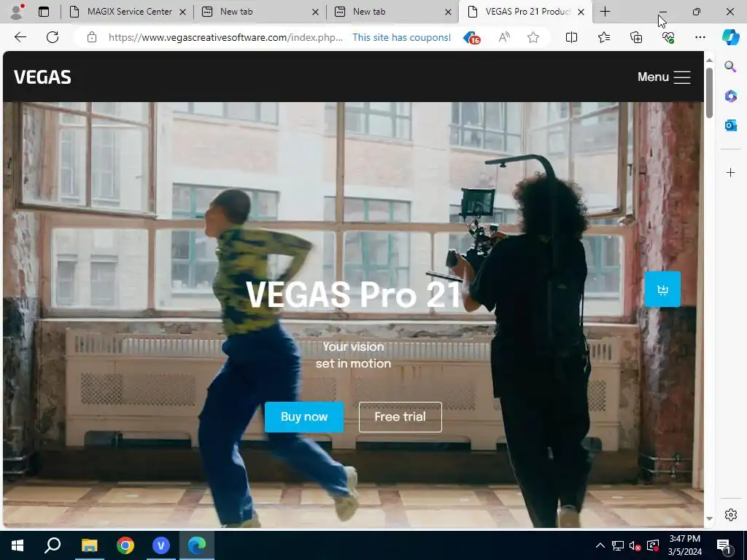Close the VEGAS Pro 21 tab
The image size is (747, 560).
pos(581,12)
